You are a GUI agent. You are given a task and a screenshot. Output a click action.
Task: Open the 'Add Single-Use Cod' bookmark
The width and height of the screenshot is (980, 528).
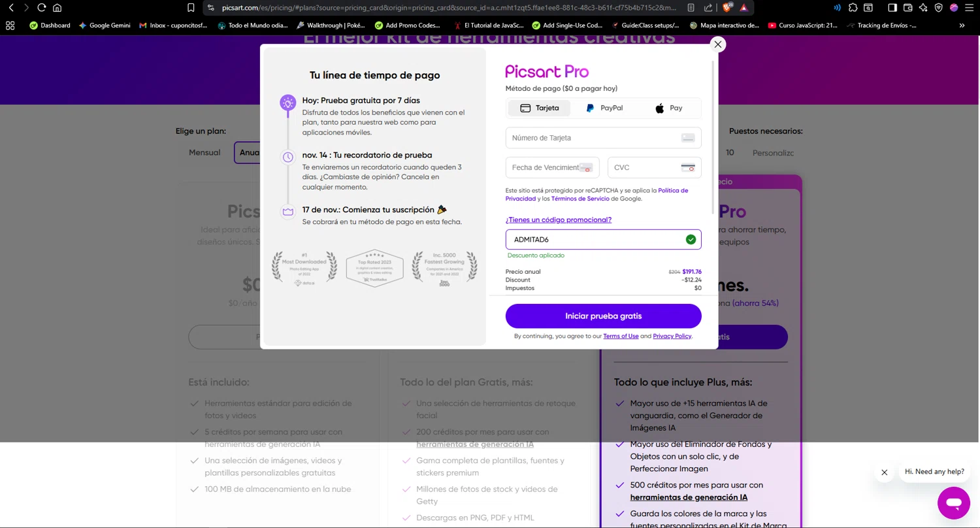[567, 25]
